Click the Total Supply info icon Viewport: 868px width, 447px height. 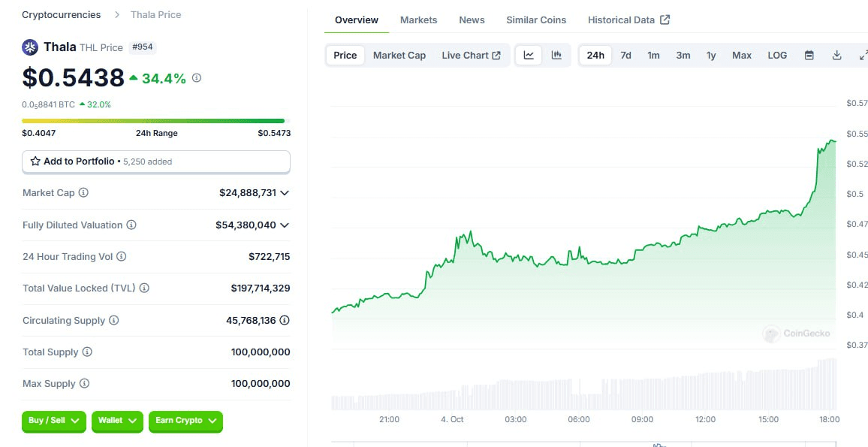87,352
